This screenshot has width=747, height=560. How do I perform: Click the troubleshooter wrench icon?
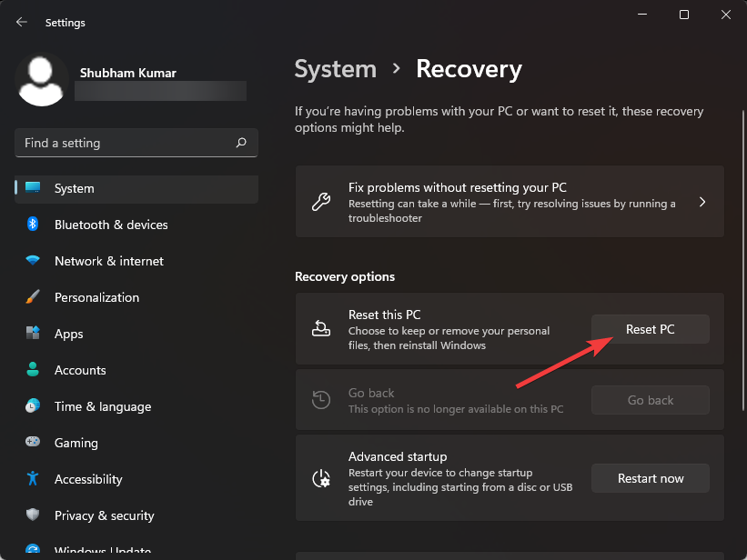coord(321,202)
